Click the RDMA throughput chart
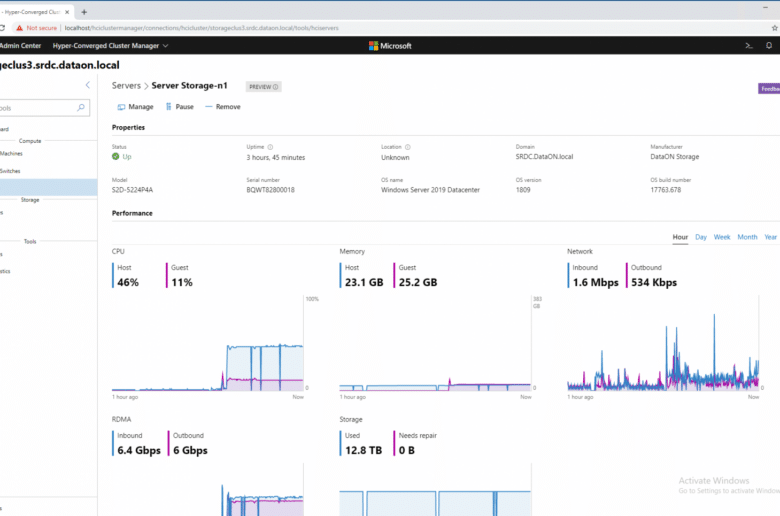This screenshot has width=780, height=516. (207, 490)
